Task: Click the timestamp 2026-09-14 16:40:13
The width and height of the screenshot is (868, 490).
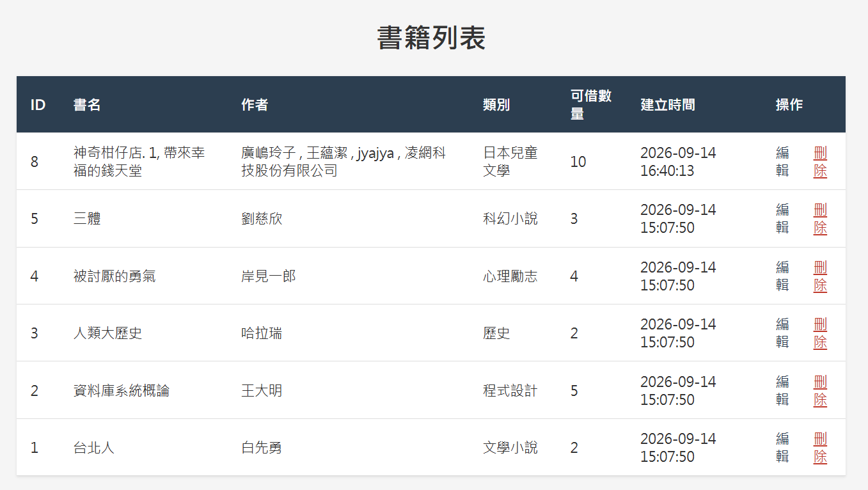Action: pos(678,161)
